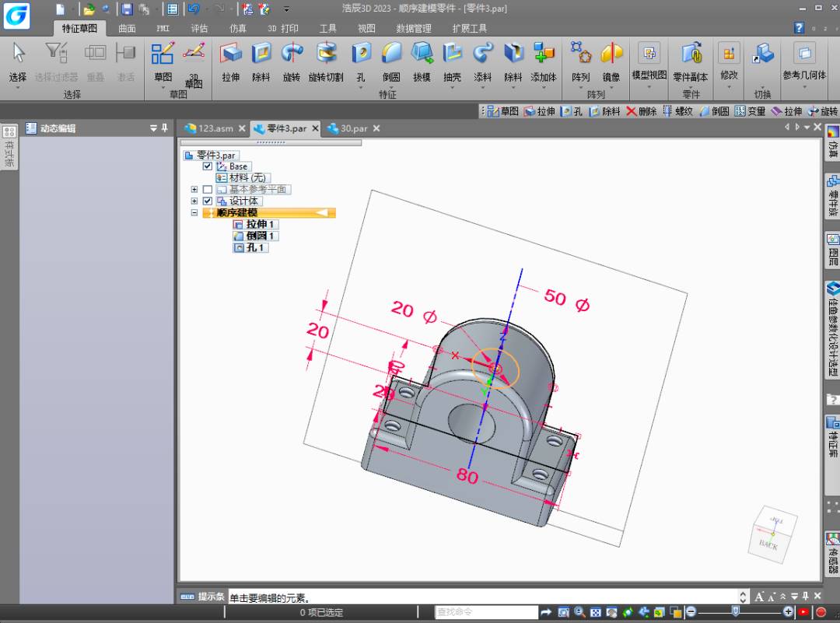Open the 阵列 (Pattern) tool

click(580, 61)
